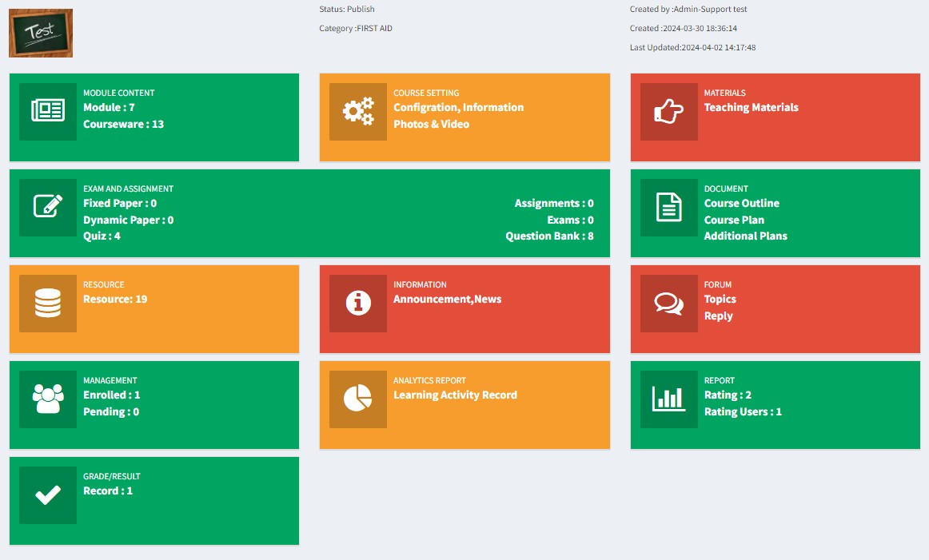Open the Forum chat bubbles icon
Screen dimensions: 929x560
click(x=668, y=304)
